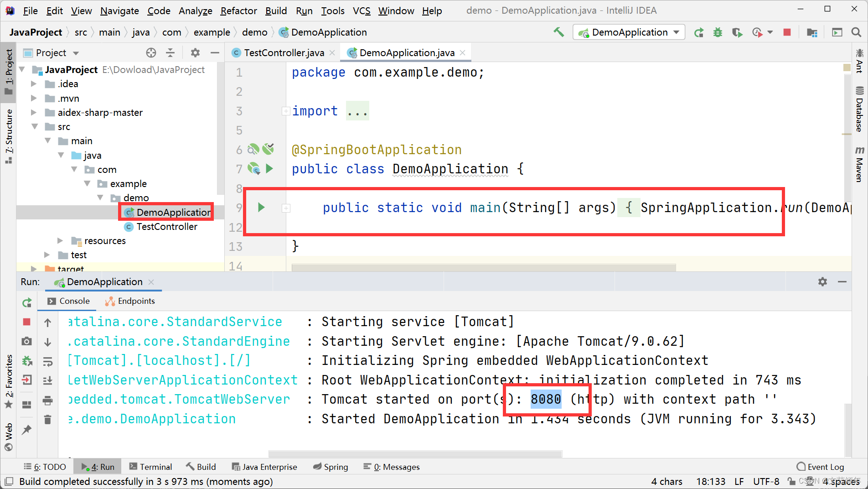Click UTF-8 encoding in status bar
The image size is (868, 489).
point(766,481)
